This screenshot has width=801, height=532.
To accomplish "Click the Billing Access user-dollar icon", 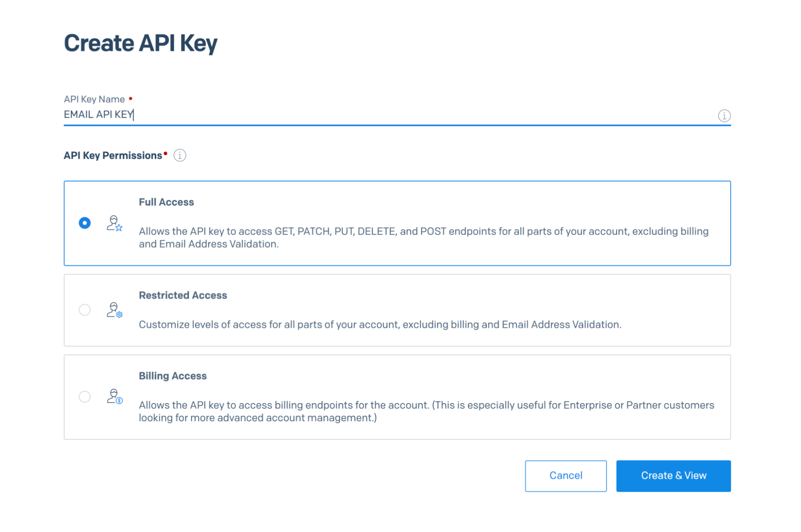I will pos(114,396).
